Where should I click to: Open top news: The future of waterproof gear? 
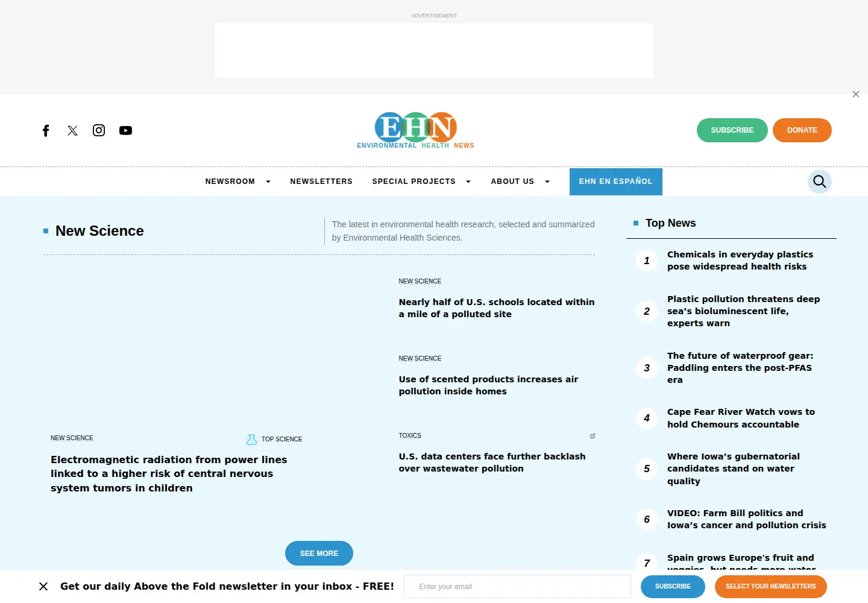740,368
